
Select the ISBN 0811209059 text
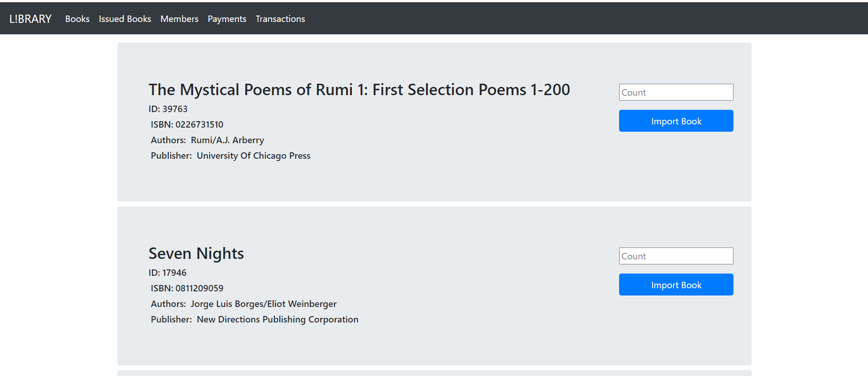(187, 288)
